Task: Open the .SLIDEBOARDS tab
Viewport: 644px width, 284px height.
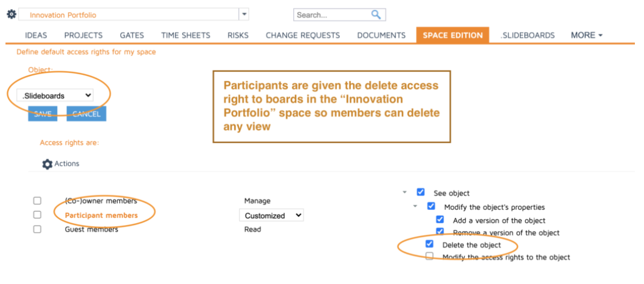Action: [527, 35]
